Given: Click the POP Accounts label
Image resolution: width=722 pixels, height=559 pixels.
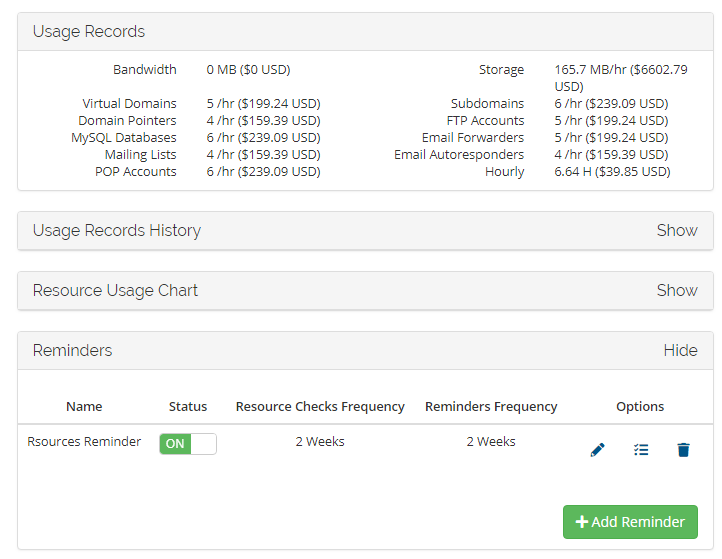Looking at the screenshot, I should [x=136, y=172].
